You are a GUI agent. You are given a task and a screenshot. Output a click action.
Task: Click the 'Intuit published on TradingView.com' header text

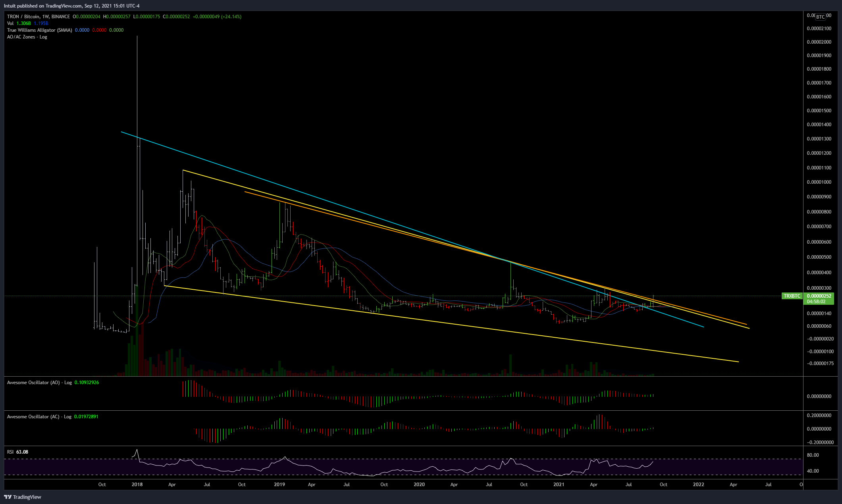[43, 6]
